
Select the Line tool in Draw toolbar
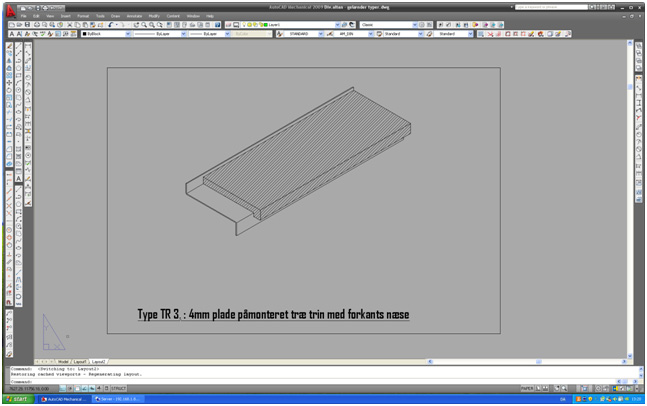tap(19, 46)
